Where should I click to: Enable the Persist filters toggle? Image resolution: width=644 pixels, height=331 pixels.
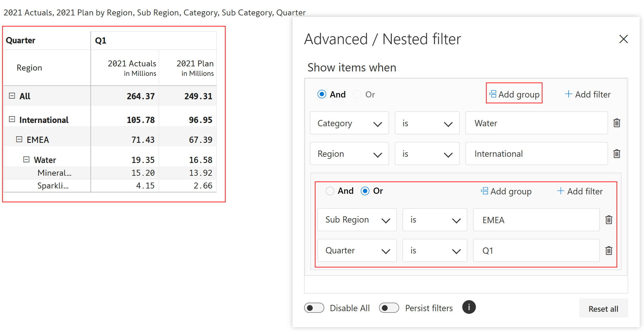tap(389, 308)
